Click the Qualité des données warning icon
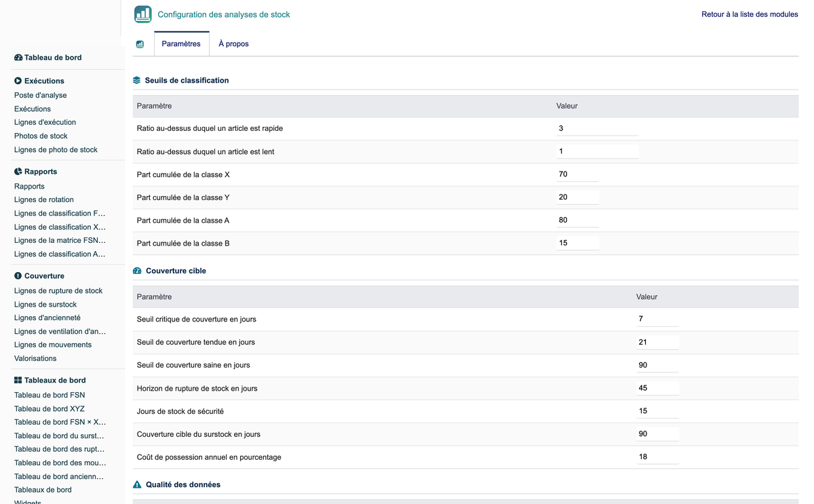Image resolution: width=814 pixels, height=504 pixels. click(137, 485)
